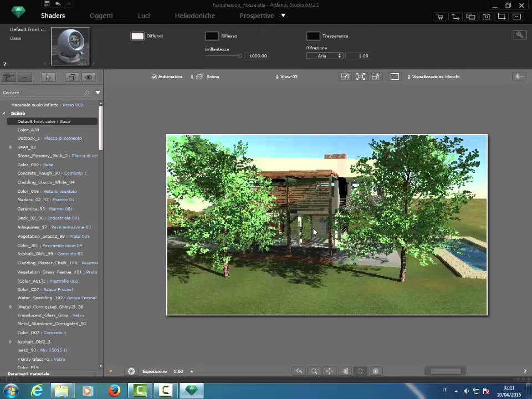532x399 pixels.
Task: Open the Trasparenza color swatch
Action: click(x=313, y=36)
